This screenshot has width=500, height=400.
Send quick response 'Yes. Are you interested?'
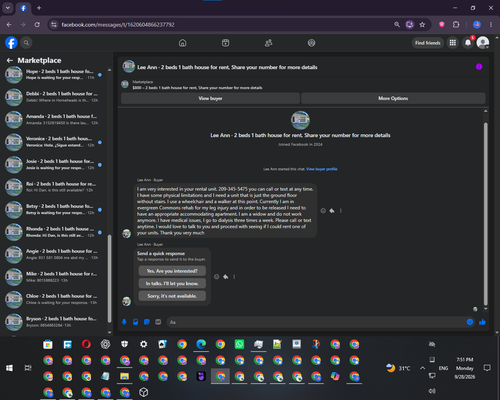172,271
